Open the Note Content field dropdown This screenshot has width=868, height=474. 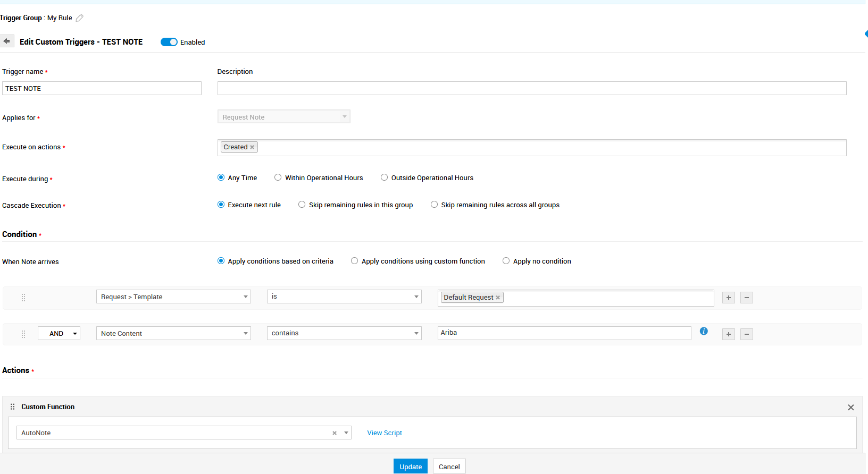coord(173,334)
